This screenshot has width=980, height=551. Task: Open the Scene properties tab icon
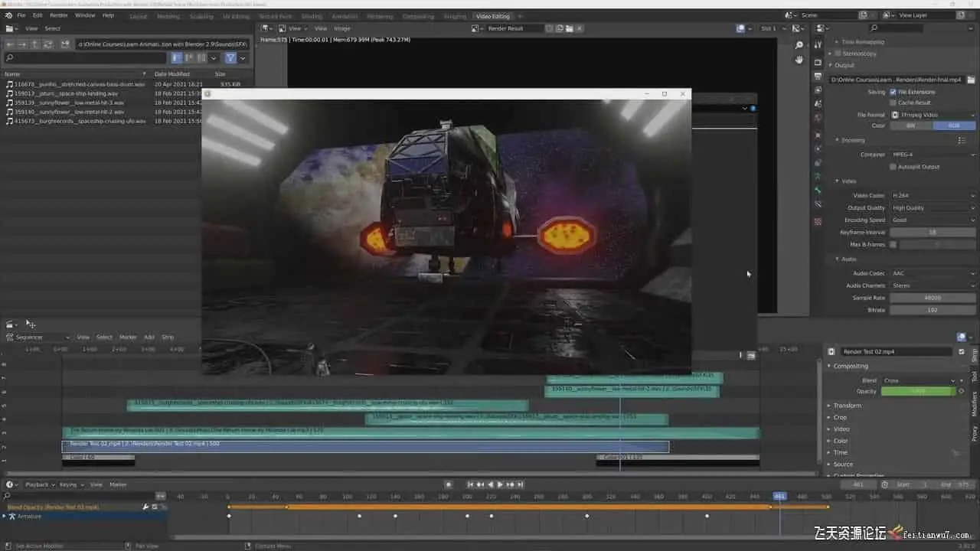pyautogui.click(x=818, y=104)
